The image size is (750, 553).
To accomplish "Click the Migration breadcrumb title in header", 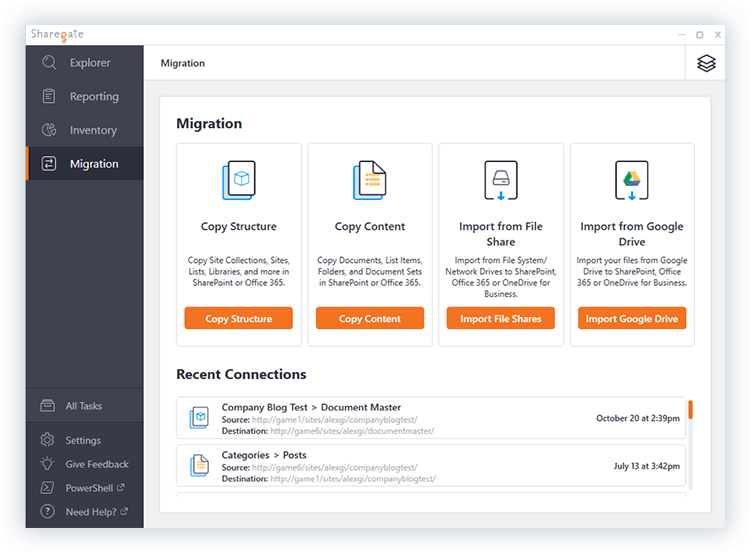I will point(183,63).
